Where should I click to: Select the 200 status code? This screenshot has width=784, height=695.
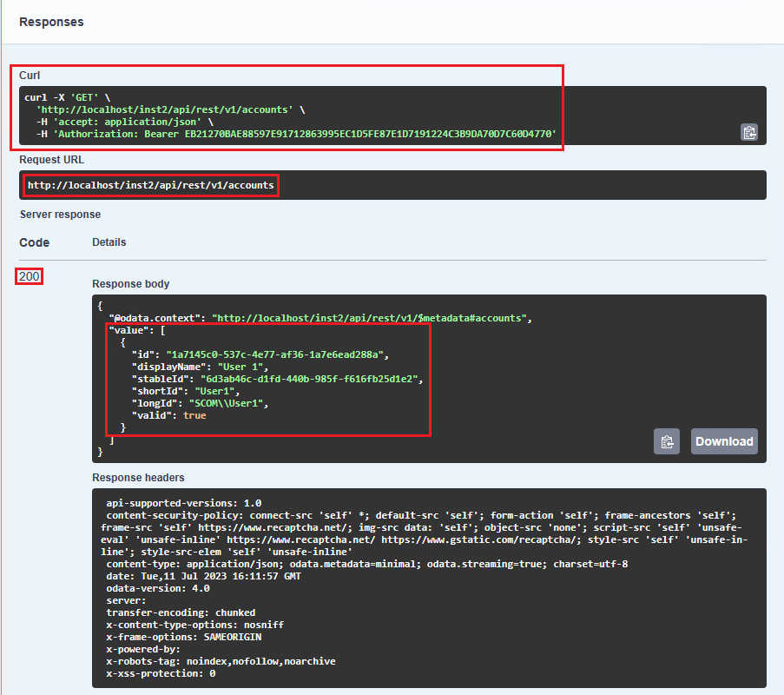click(30, 276)
